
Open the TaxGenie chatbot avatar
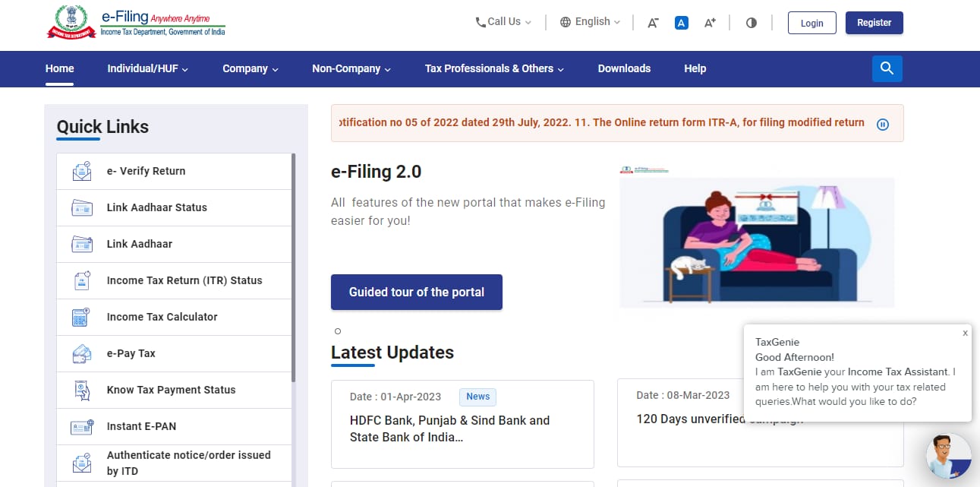(948, 456)
